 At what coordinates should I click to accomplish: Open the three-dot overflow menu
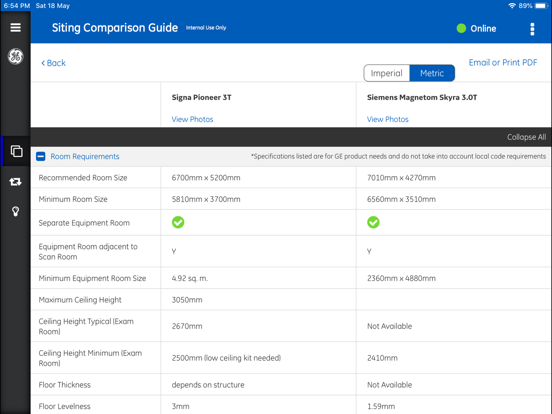(x=532, y=29)
